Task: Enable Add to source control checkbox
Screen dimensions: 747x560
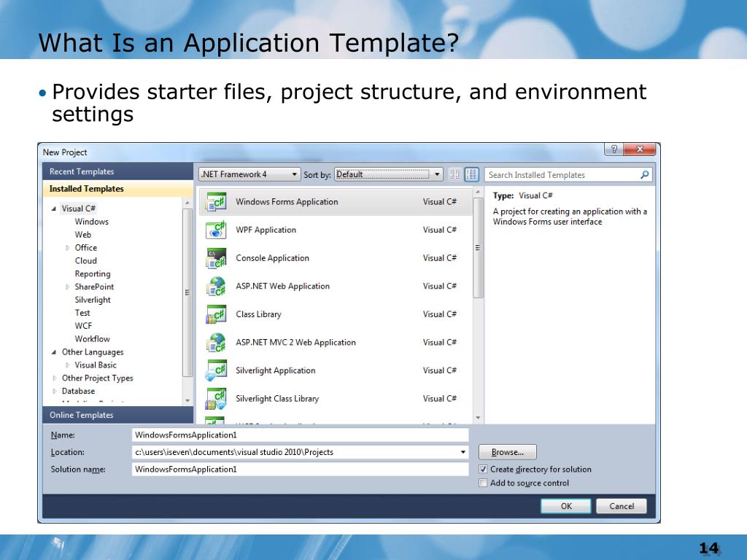Action: click(483, 483)
